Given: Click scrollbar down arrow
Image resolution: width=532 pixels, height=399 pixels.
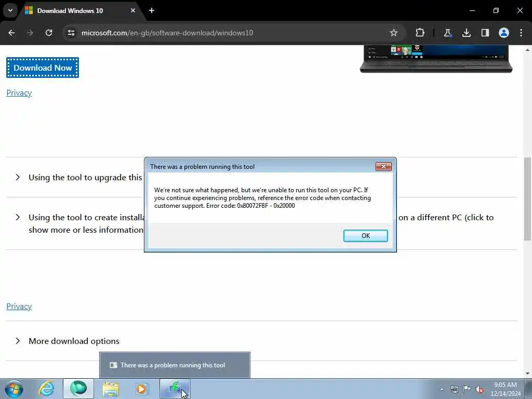Looking at the screenshot, I should [527, 374].
